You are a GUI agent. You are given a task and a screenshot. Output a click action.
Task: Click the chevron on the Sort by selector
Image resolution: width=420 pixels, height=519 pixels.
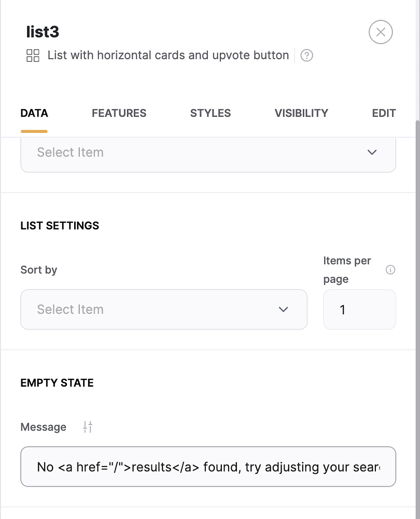[283, 309]
